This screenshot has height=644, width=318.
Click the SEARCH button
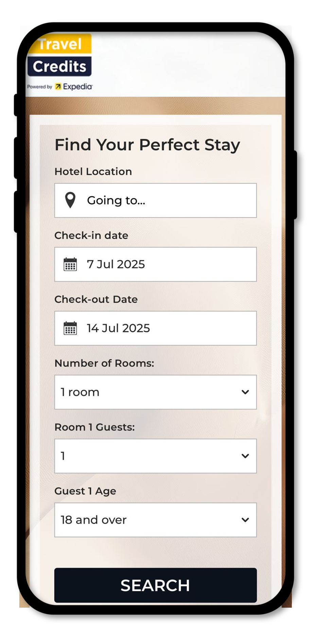point(156,585)
